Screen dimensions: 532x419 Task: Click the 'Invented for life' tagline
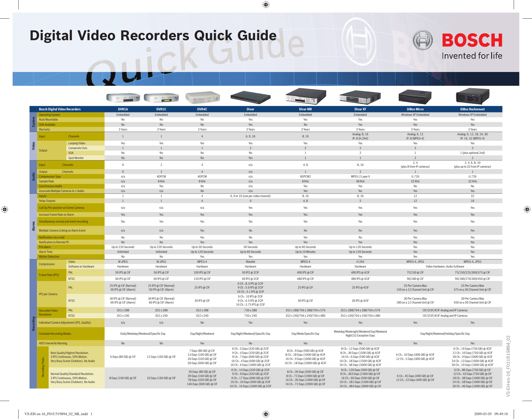pos(472,56)
